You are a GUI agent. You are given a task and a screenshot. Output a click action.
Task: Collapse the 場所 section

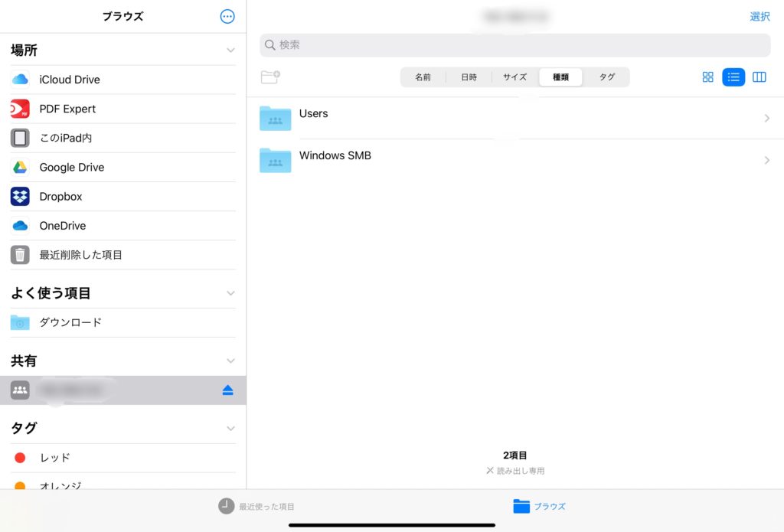pos(230,51)
